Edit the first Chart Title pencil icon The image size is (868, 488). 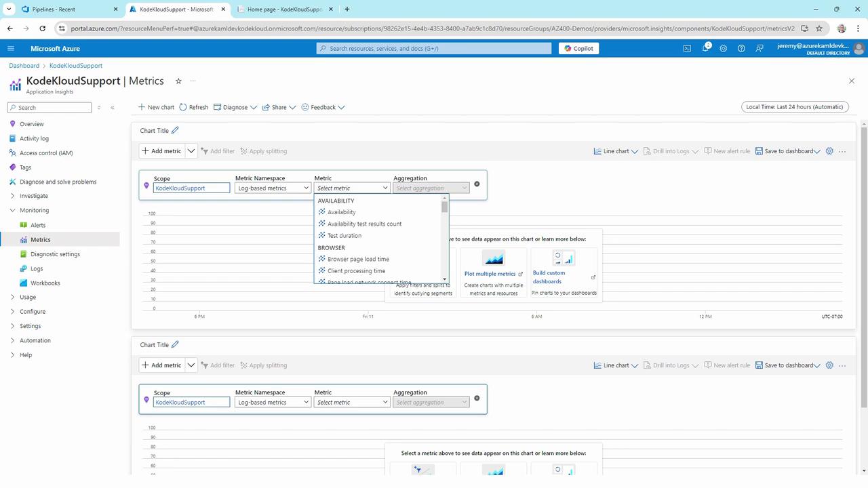175,130
